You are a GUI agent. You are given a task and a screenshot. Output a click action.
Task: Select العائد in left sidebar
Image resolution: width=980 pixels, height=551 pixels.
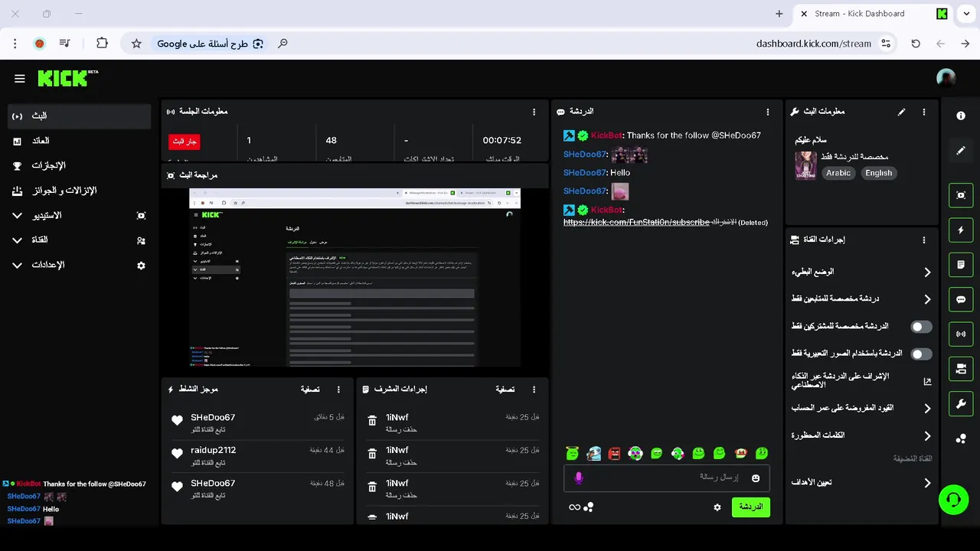click(80, 141)
